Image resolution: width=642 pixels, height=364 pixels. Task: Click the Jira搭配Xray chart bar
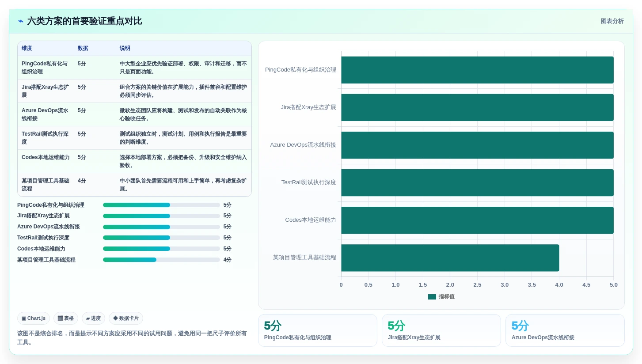(x=477, y=107)
